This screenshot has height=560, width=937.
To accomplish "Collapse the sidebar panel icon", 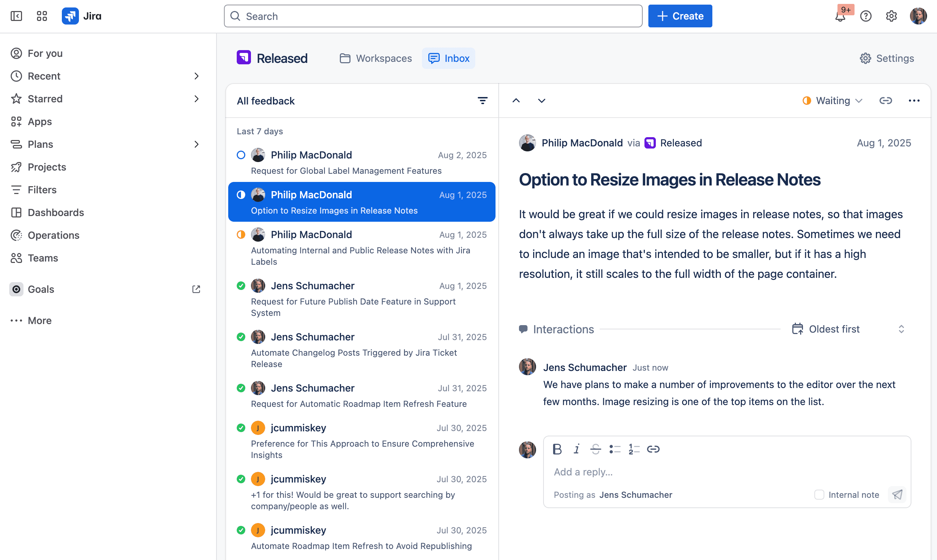I will [x=16, y=16].
